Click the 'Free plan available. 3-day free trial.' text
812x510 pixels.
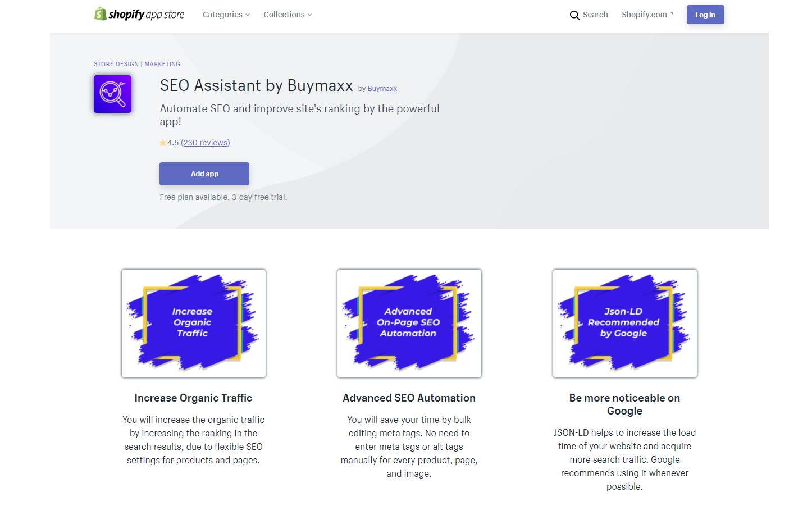223,197
